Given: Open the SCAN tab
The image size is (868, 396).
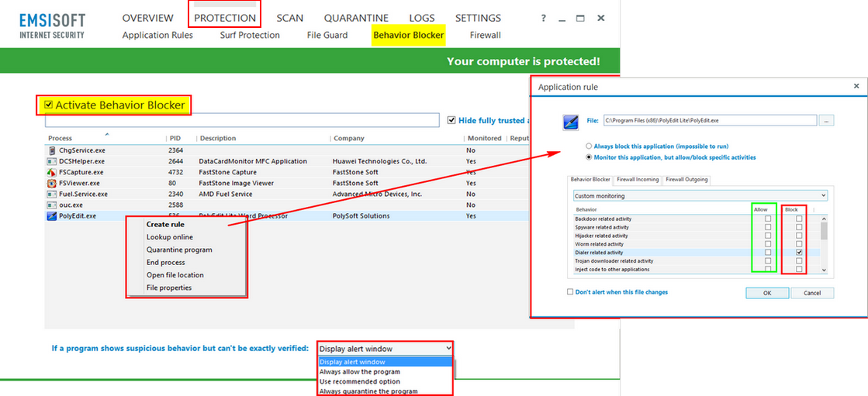Looking at the screenshot, I should (290, 19).
